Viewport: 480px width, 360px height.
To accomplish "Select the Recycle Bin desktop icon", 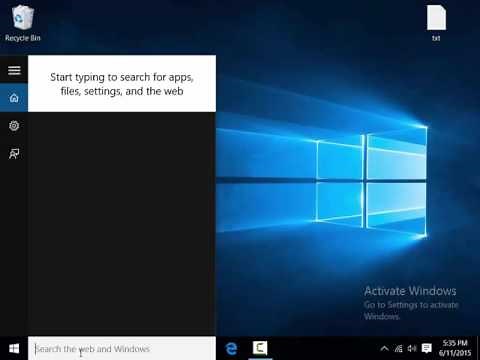I will tap(23, 23).
